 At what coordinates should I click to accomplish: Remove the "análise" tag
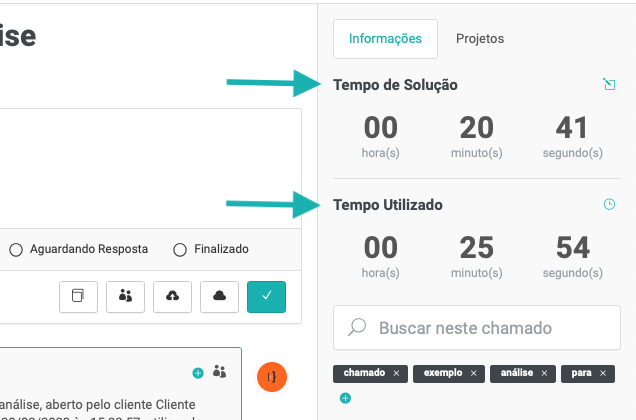pyautogui.click(x=545, y=373)
